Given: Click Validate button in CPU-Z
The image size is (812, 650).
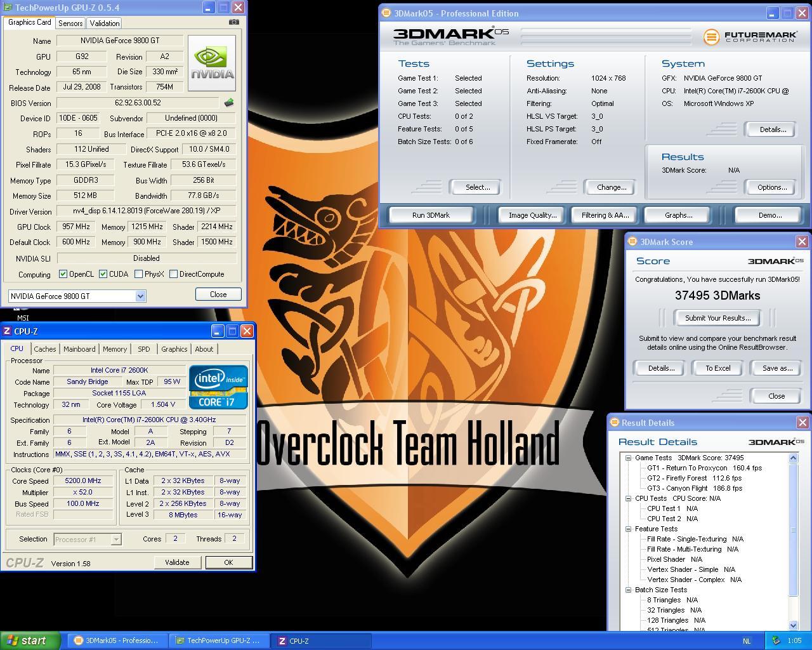Looking at the screenshot, I should coord(177,562).
